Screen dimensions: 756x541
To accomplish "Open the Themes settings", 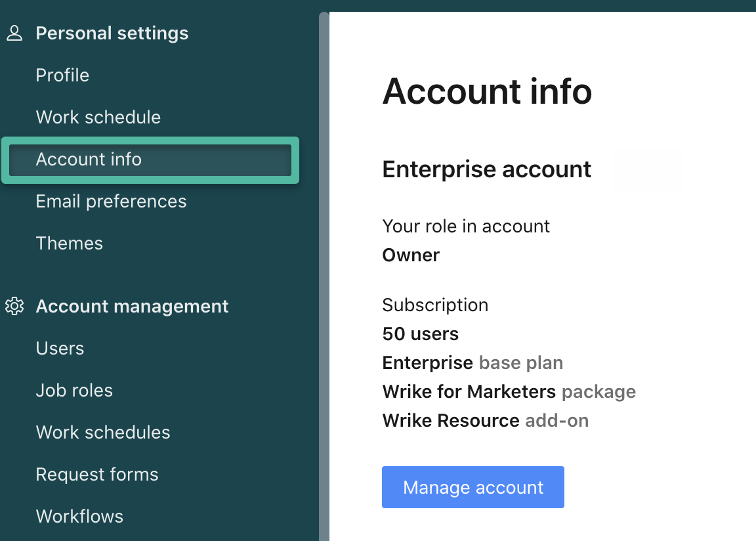I will (x=70, y=244).
